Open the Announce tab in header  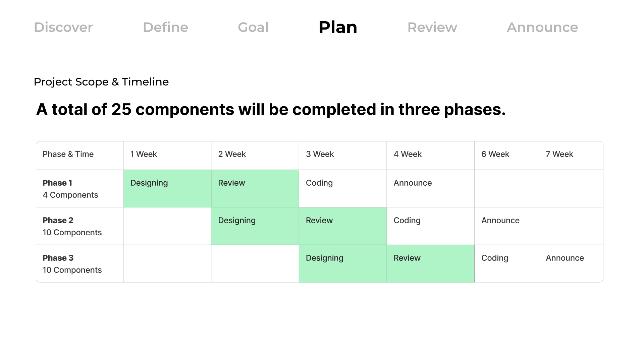tap(542, 27)
